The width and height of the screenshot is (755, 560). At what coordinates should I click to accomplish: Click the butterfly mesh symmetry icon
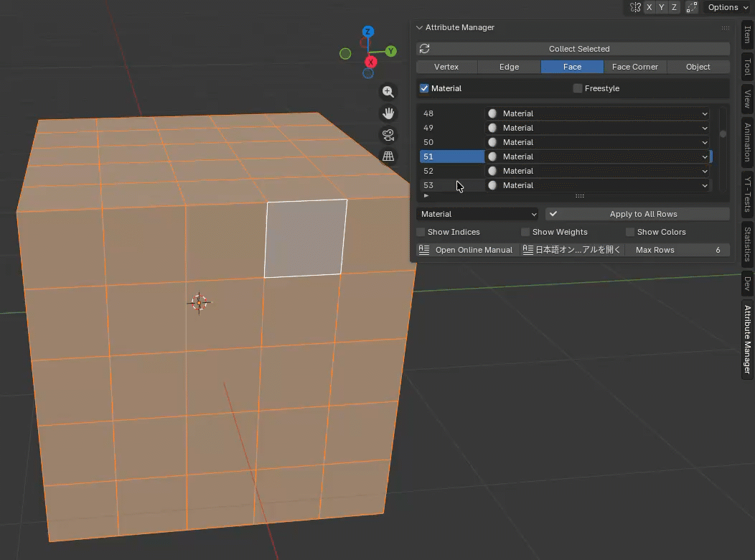pyautogui.click(x=635, y=7)
